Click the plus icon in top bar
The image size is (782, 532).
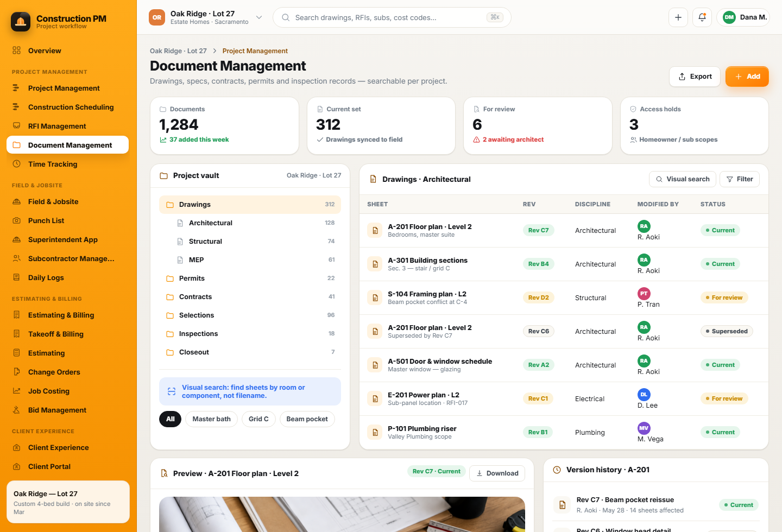[678, 17]
